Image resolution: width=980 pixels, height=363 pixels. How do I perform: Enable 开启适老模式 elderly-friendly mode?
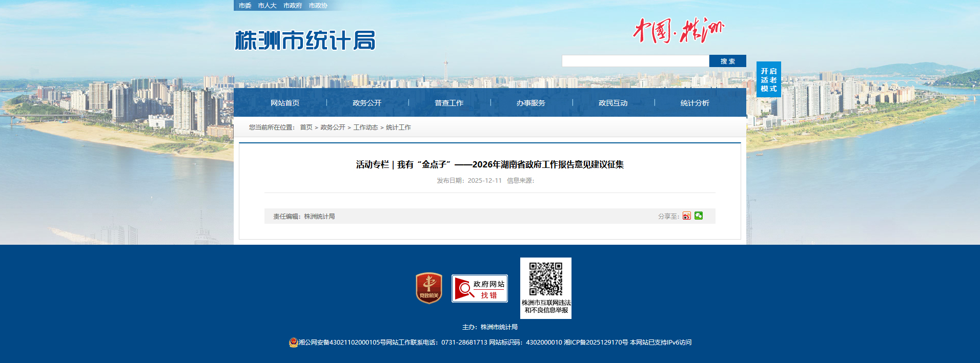[x=768, y=79]
